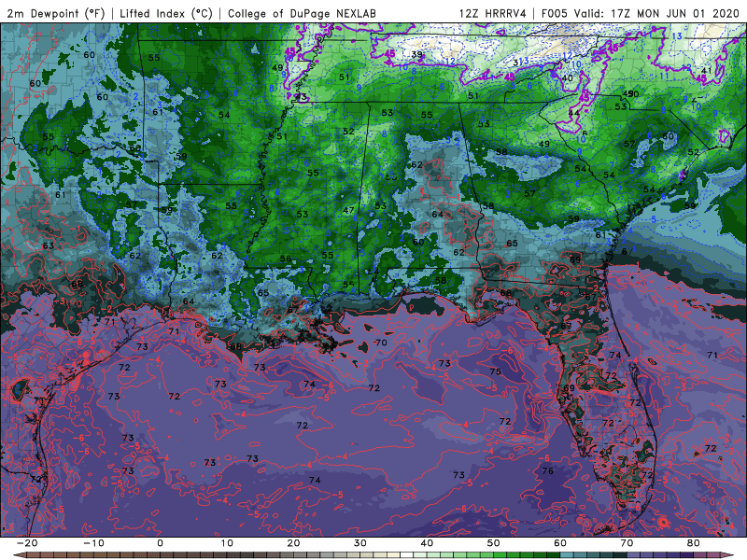The height and width of the screenshot is (560, 747).
Task: Click the 30 label on the color scale
Action: point(360,543)
